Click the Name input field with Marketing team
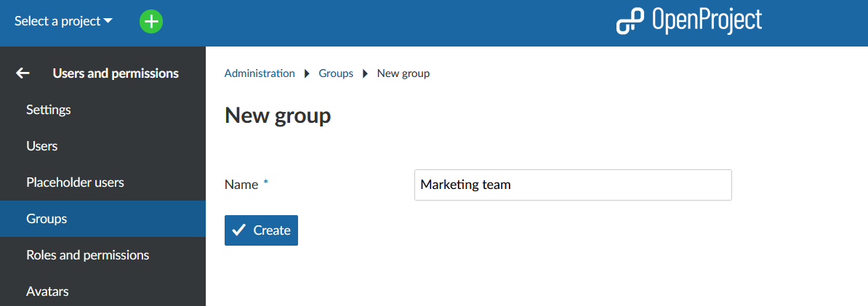The image size is (868, 306). 572,185
